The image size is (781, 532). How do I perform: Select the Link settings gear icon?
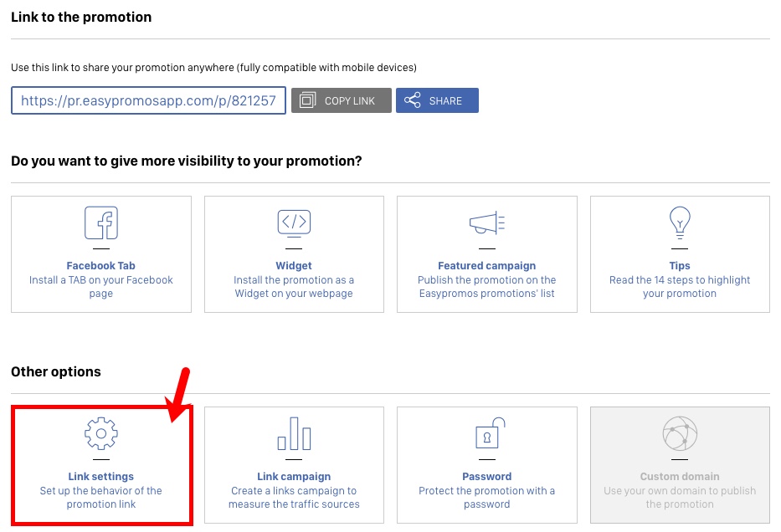(100, 433)
